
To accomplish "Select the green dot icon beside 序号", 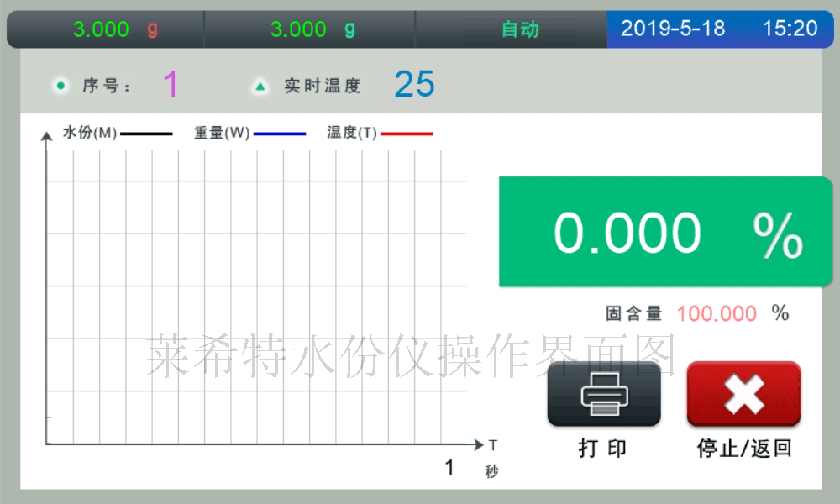I will pyautogui.click(x=60, y=85).
